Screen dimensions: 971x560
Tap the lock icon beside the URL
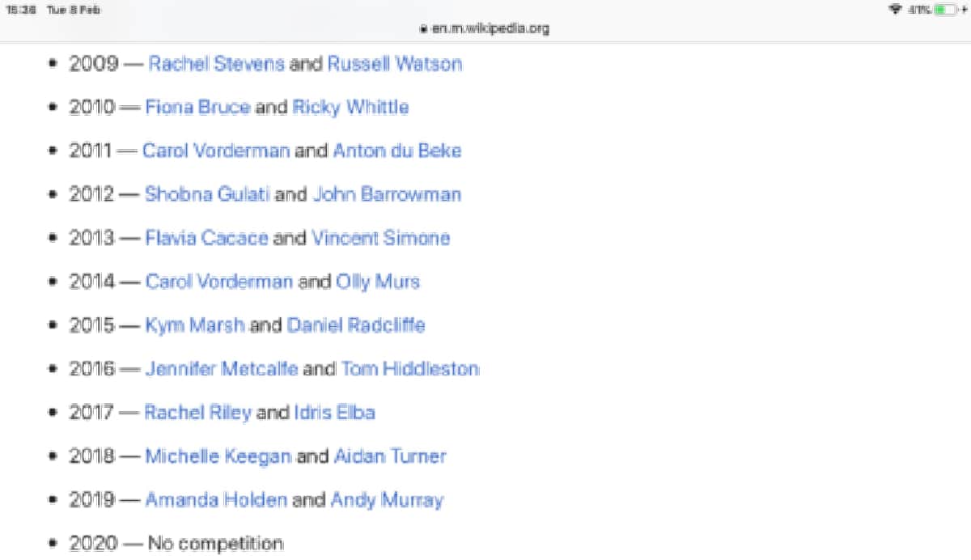422,28
